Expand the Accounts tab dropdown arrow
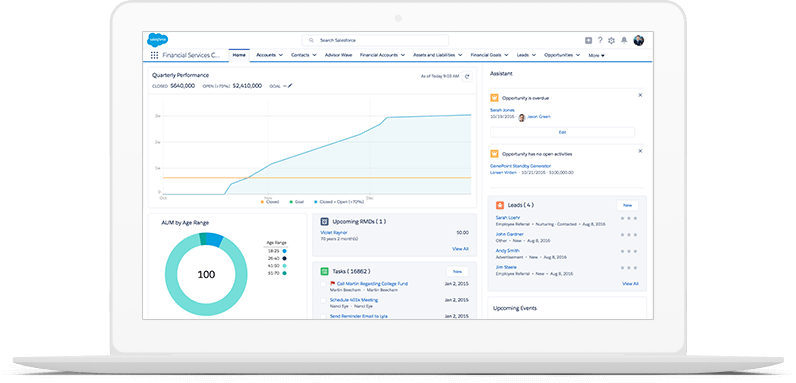 click(281, 55)
